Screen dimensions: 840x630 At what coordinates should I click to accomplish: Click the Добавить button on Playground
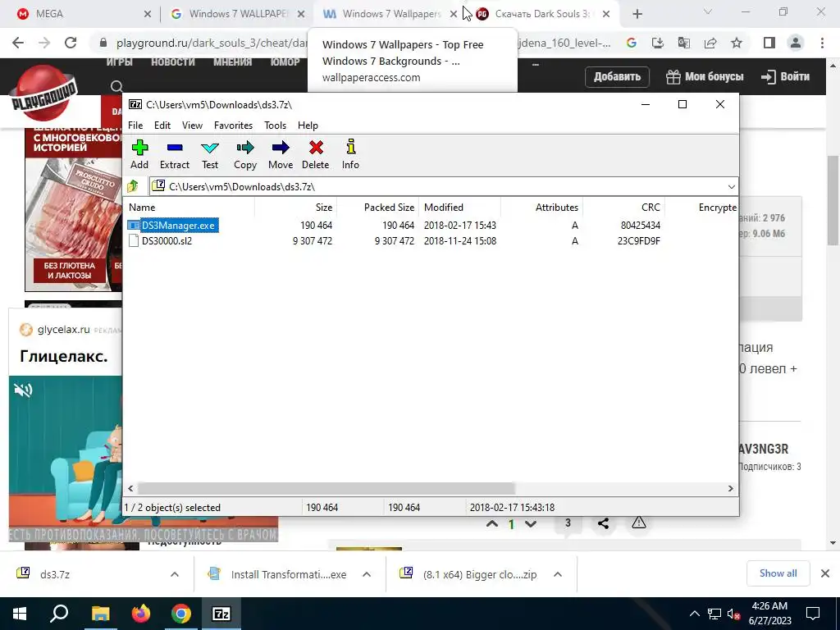[617, 76]
